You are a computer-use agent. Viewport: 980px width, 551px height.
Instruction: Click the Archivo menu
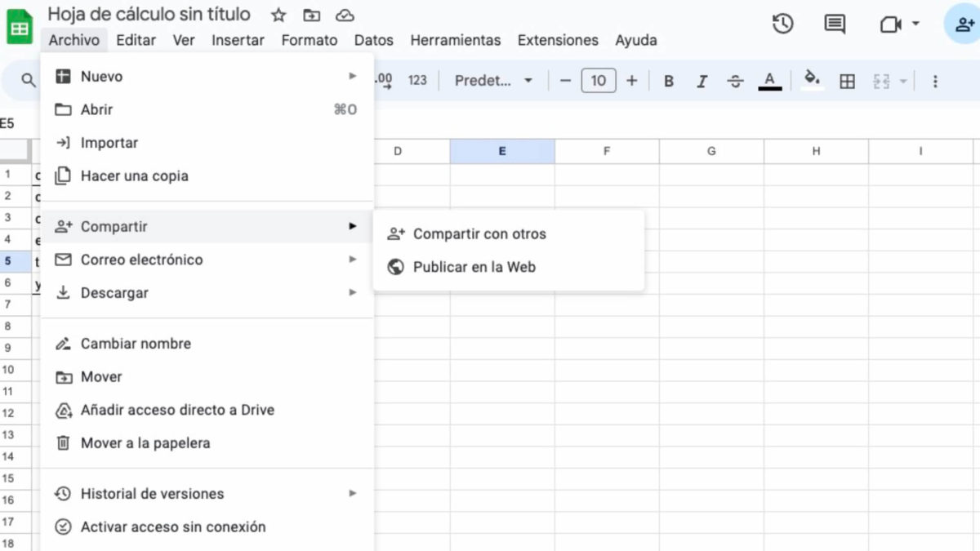[x=73, y=40]
